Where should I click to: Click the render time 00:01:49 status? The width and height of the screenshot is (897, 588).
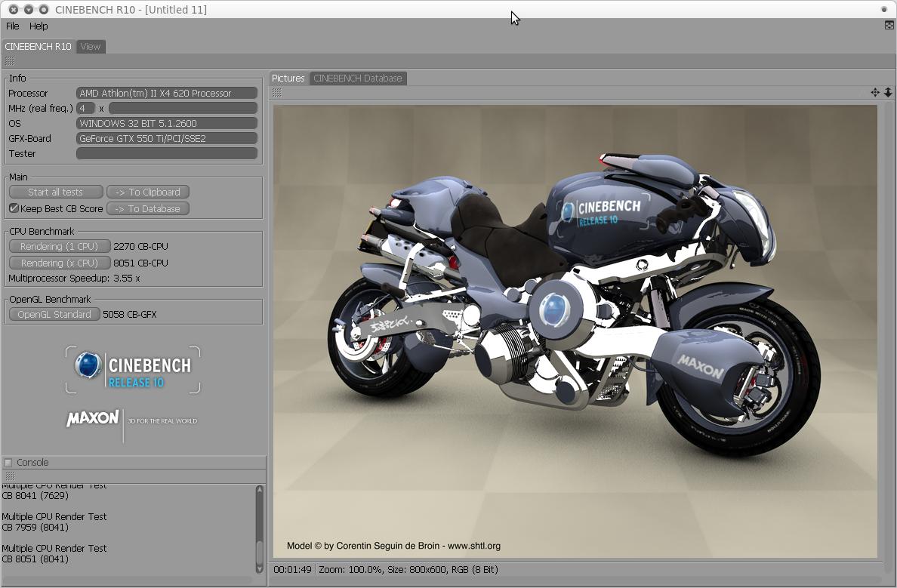pos(292,570)
